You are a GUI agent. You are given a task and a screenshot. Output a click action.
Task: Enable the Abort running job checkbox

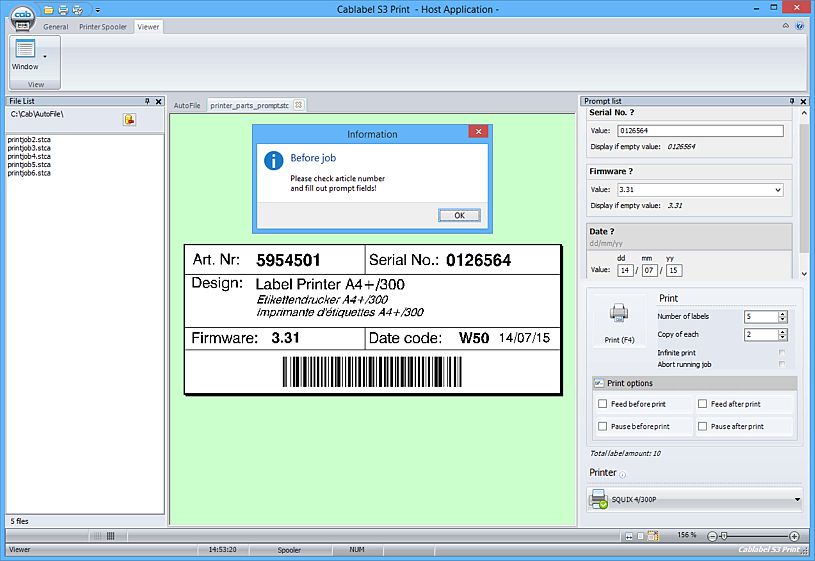pyautogui.click(x=782, y=364)
